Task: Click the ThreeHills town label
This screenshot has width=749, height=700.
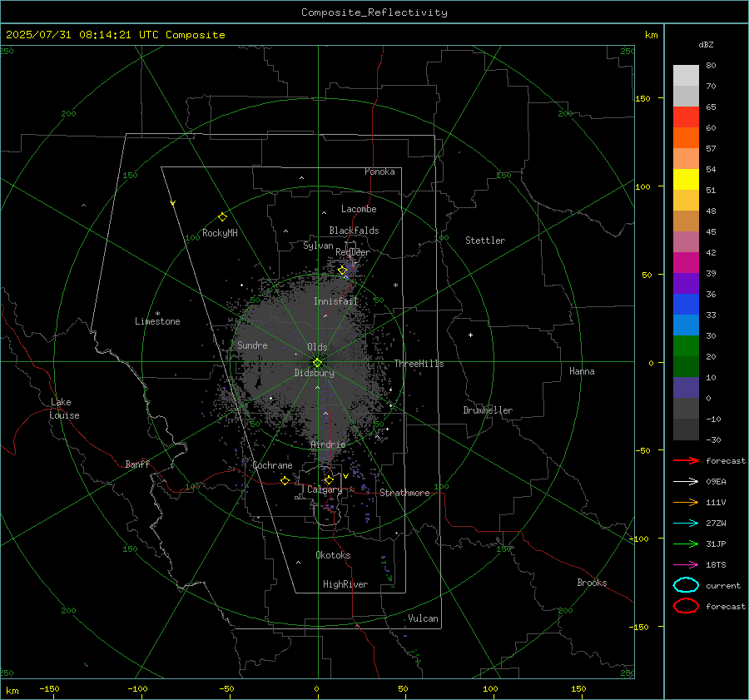Action: [419, 364]
